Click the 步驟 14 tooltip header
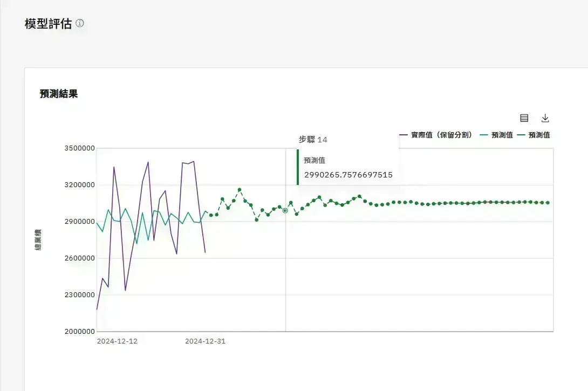 (313, 140)
